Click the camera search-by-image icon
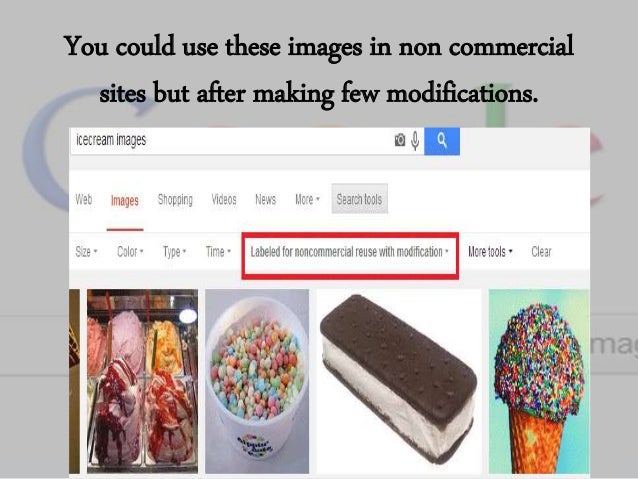Screen dimensions: 638x479 [400, 140]
